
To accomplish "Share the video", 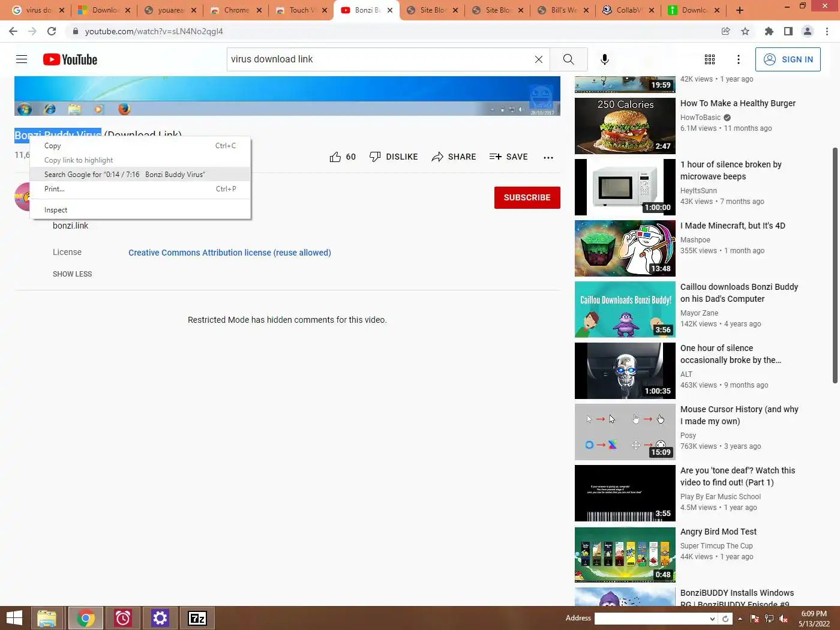I will click(454, 157).
